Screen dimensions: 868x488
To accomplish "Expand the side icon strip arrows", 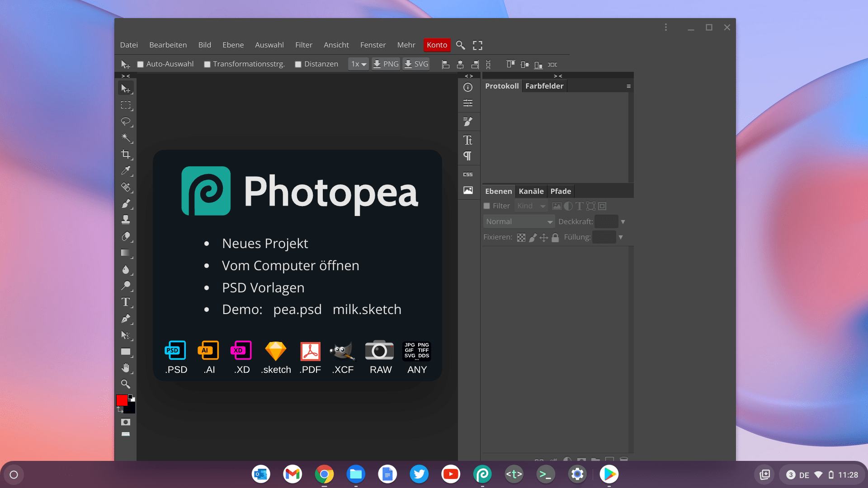I will [469, 76].
